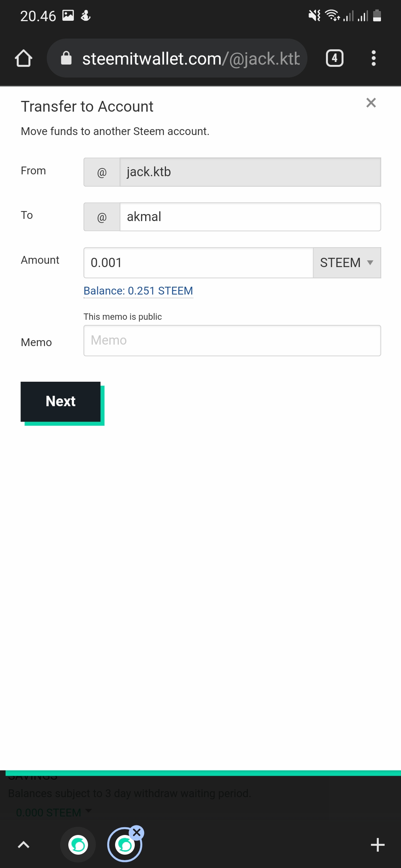The image size is (401, 868).
Task: Tap the Wi-Fi icon in status bar
Action: point(332,16)
